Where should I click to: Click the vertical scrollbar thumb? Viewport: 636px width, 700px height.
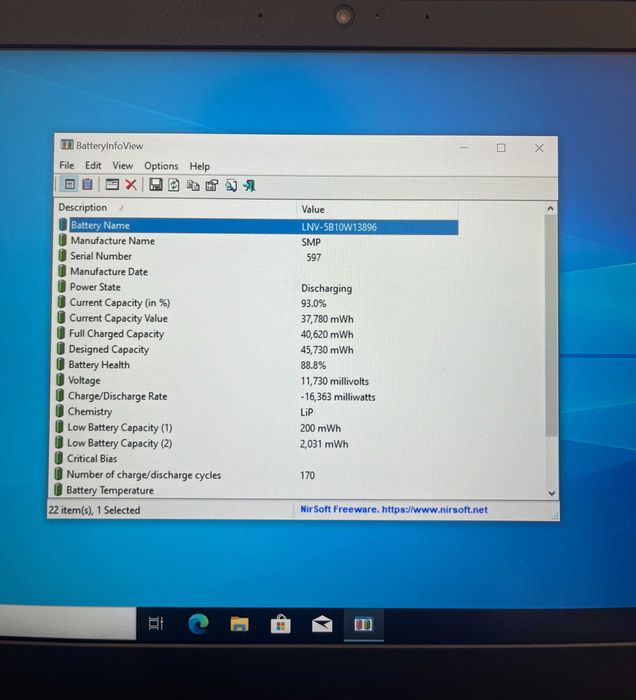[551, 325]
